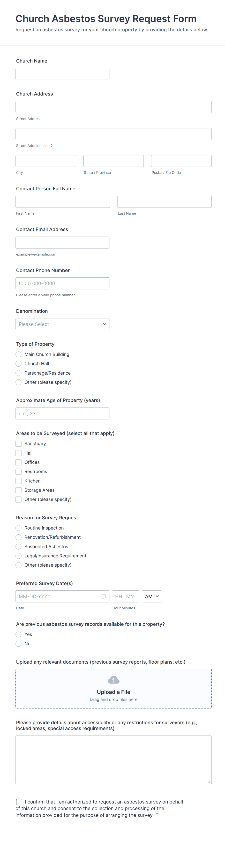
Task: Click the Contact Phone Number field
Action: [x=63, y=283]
